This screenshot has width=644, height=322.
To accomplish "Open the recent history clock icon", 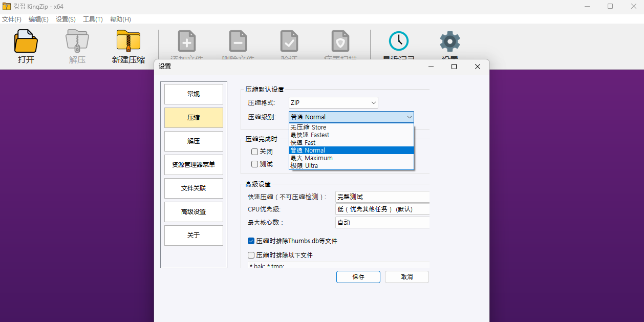I will pyautogui.click(x=399, y=41).
